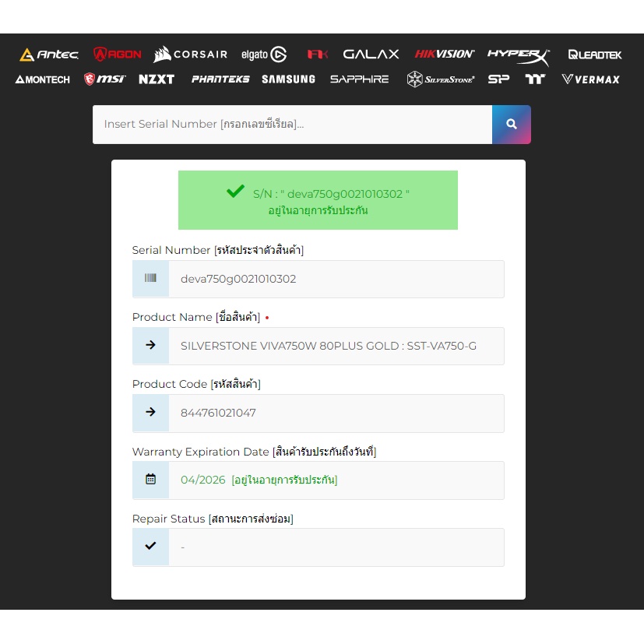Screen dimensions: 644x644
Task: Click the SP Silicon Power logo
Action: pos(498,79)
